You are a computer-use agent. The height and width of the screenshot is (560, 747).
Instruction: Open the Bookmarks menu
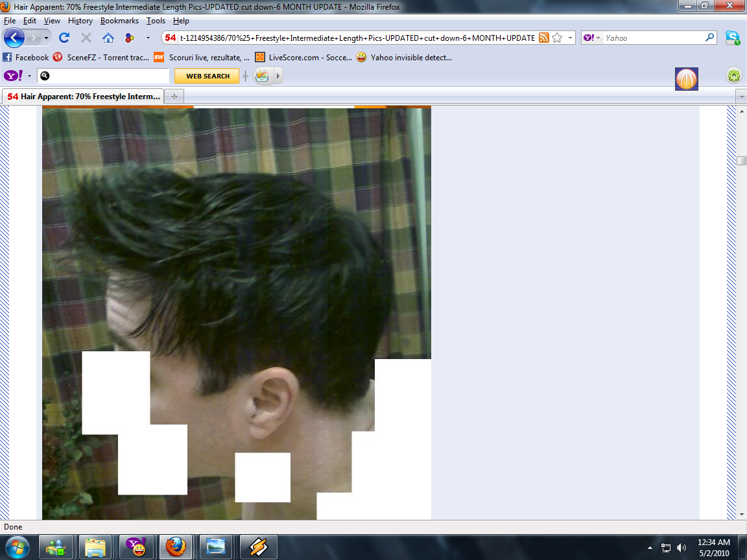119,21
